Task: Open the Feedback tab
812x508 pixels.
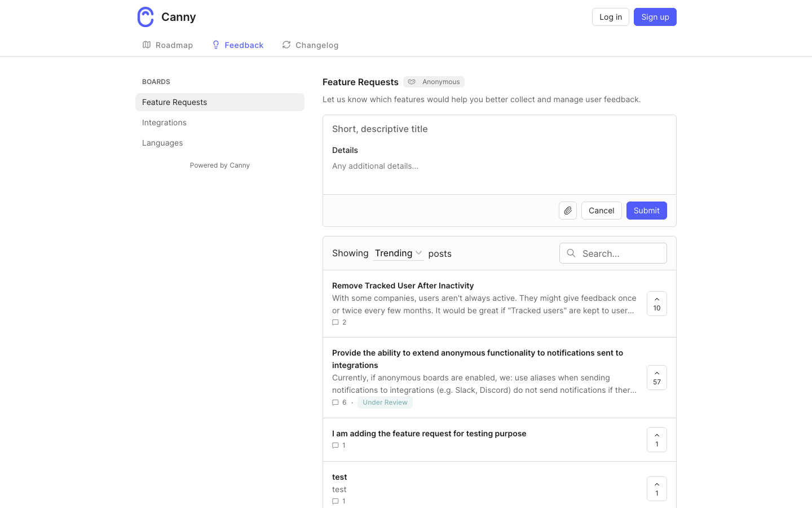Action: [x=237, y=45]
